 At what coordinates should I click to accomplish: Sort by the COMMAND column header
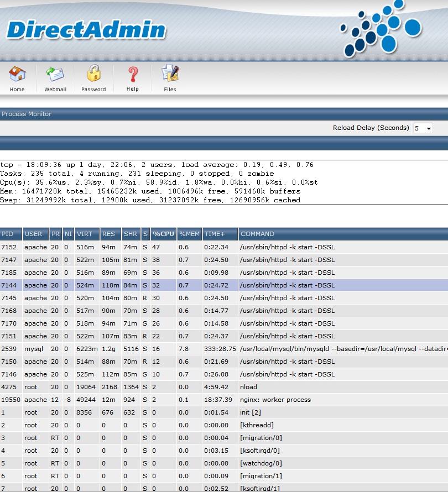point(343,234)
